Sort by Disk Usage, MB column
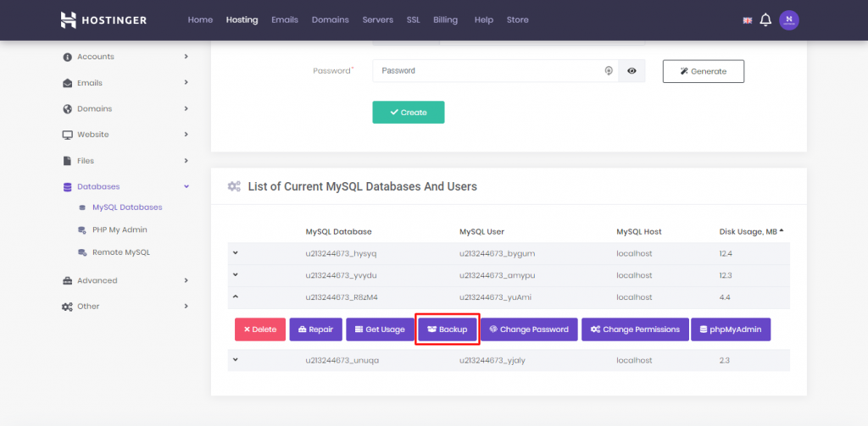 [751, 232]
